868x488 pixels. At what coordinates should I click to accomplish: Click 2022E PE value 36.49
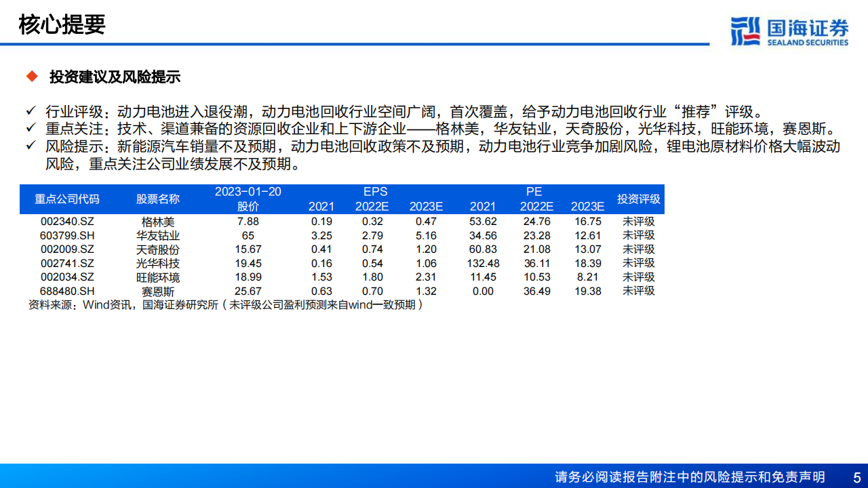(x=537, y=291)
